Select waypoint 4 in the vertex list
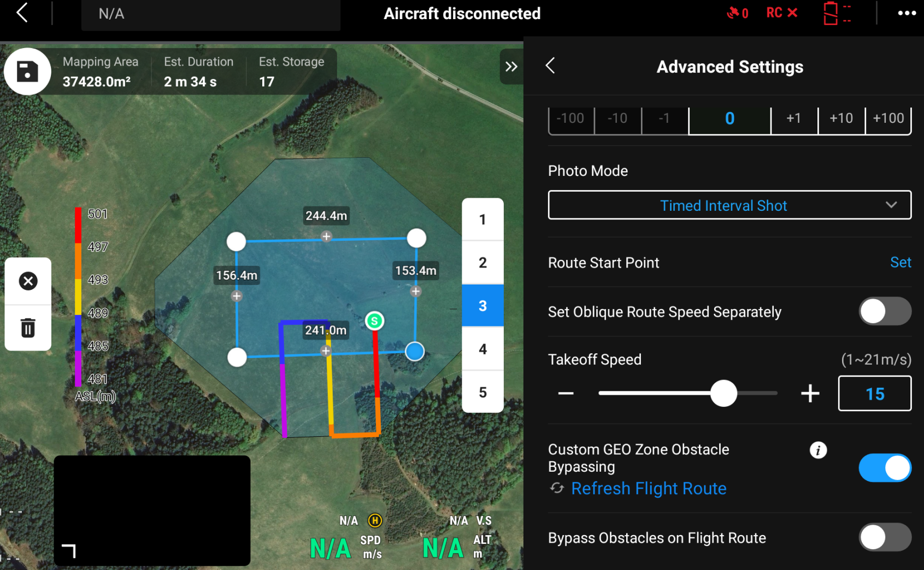The image size is (924, 570). pyautogui.click(x=482, y=349)
